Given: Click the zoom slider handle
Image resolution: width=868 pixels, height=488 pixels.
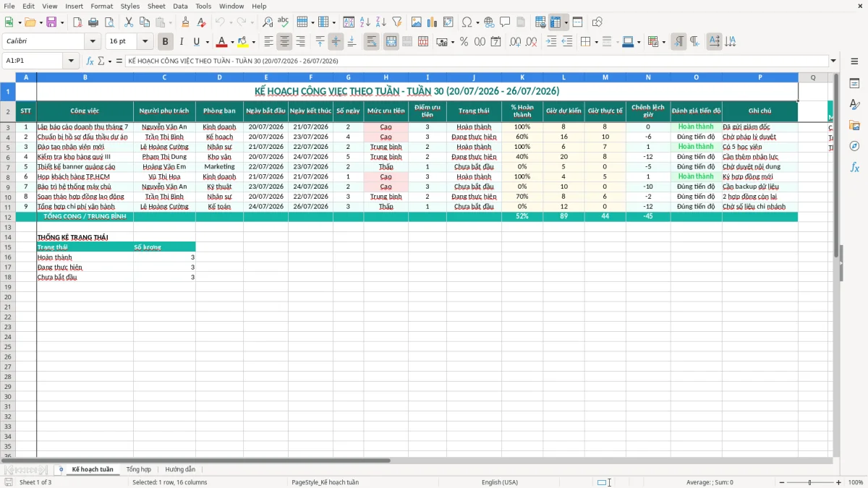Looking at the screenshot, I should [809, 482].
